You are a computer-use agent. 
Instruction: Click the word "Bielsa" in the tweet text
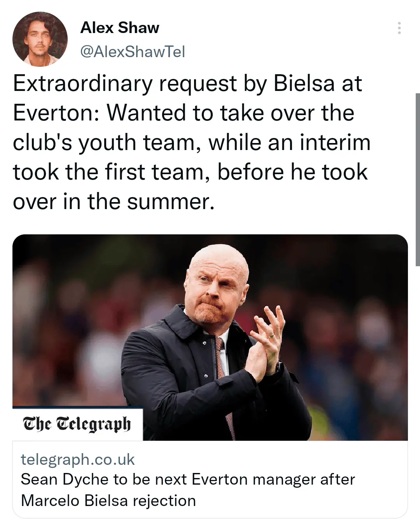coord(304,84)
